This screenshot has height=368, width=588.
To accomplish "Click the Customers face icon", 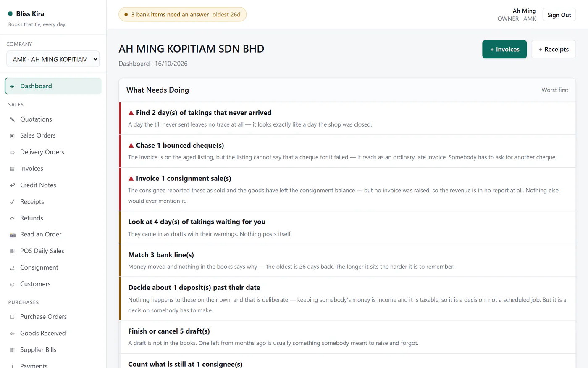I will [x=12, y=284].
